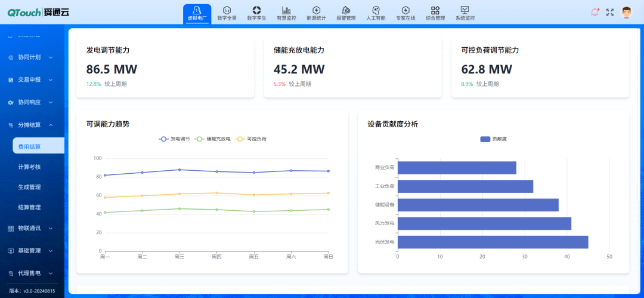Click the 交易申报 sidebar icon
This screenshot has width=644, height=298.
coord(11,80)
